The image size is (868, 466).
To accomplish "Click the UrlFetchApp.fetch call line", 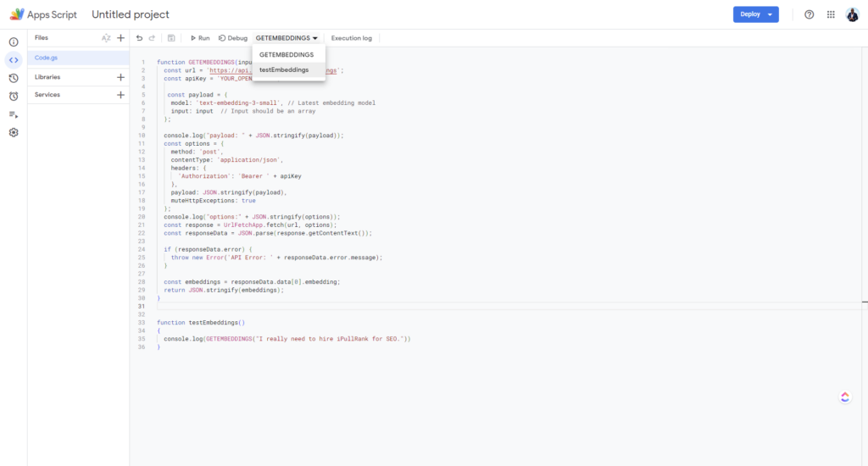I will click(250, 225).
